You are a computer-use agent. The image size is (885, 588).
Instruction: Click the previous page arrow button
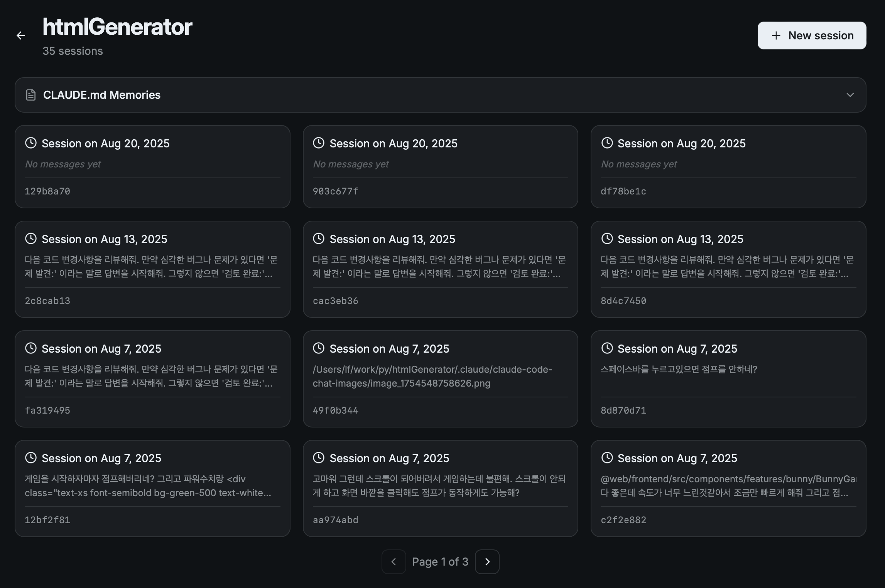tap(394, 562)
